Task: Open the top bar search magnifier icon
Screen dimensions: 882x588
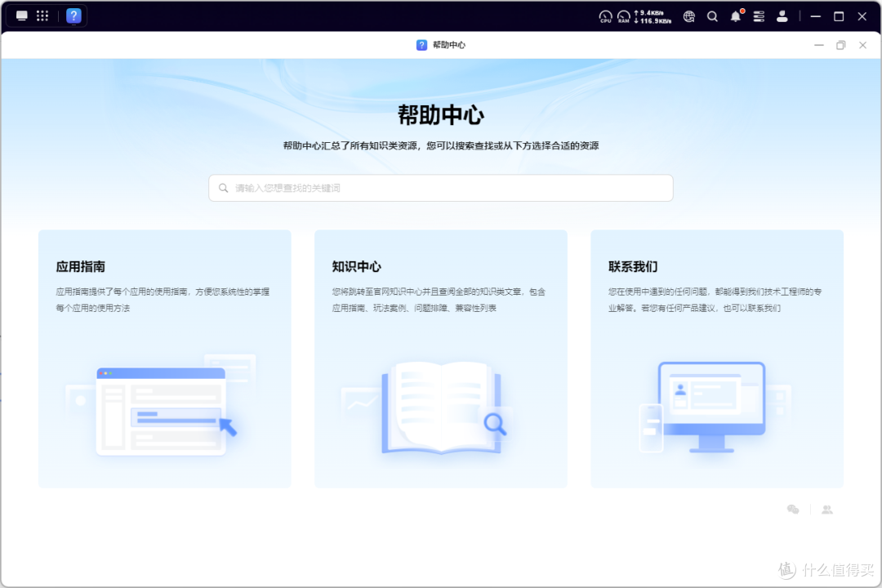Action: tap(712, 16)
